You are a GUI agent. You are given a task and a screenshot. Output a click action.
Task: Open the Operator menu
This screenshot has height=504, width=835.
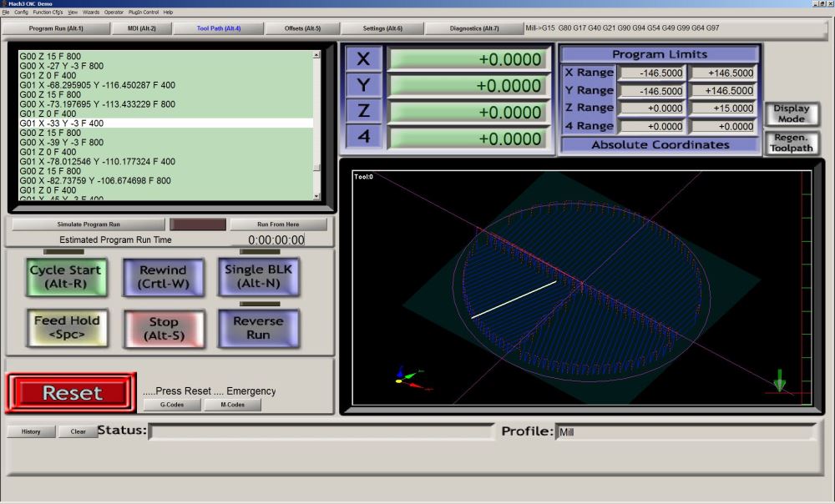pos(114,12)
